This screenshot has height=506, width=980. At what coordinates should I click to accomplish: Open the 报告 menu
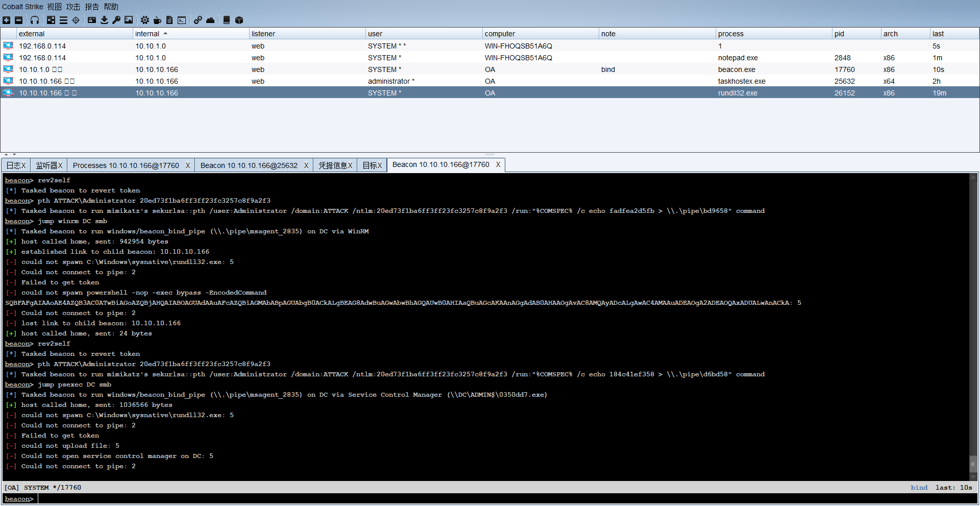[92, 7]
